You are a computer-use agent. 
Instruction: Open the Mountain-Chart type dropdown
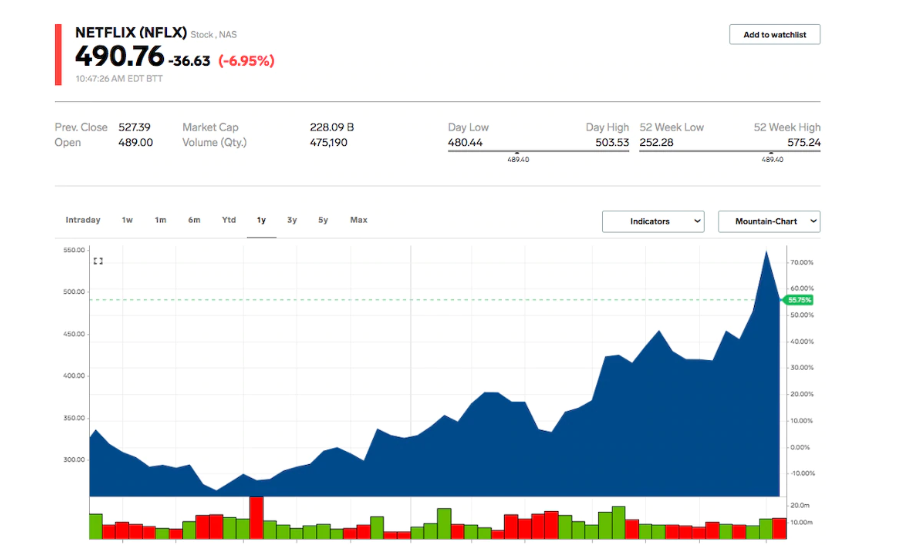769,221
